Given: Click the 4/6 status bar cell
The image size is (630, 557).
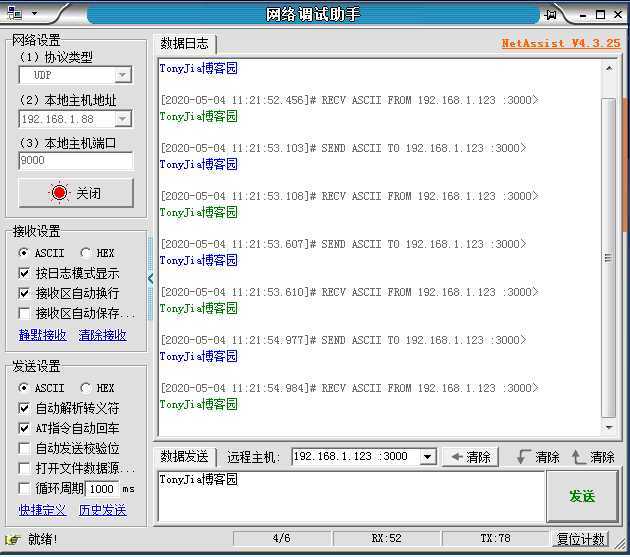Looking at the screenshot, I should point(281,539).
